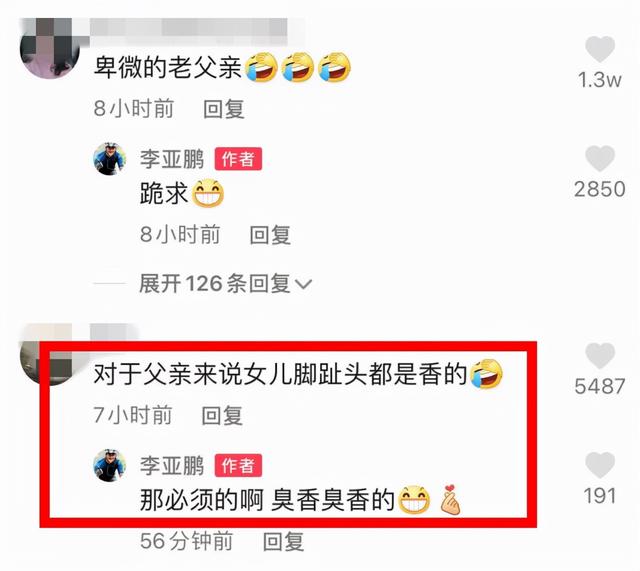Tap 作者 badge in first reply
Image resolution: width=640 pixels, height=571 pixels.
(238, 159)
